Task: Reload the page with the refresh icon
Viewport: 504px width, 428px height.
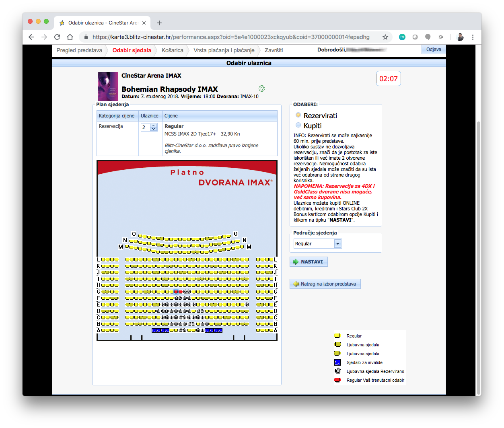Action: pyautogui.click(x=57, y=37)
